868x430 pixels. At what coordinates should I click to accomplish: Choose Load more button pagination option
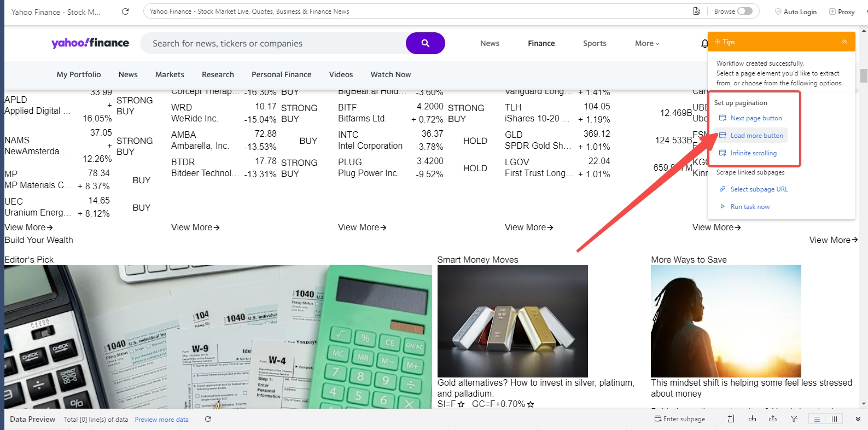(x=751, y=136)
